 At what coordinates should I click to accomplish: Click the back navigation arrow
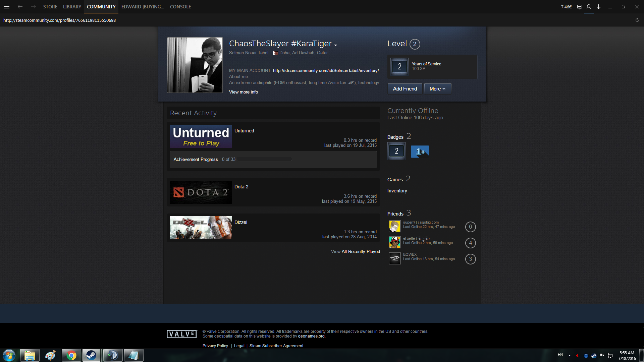click(x=20, y=7)
